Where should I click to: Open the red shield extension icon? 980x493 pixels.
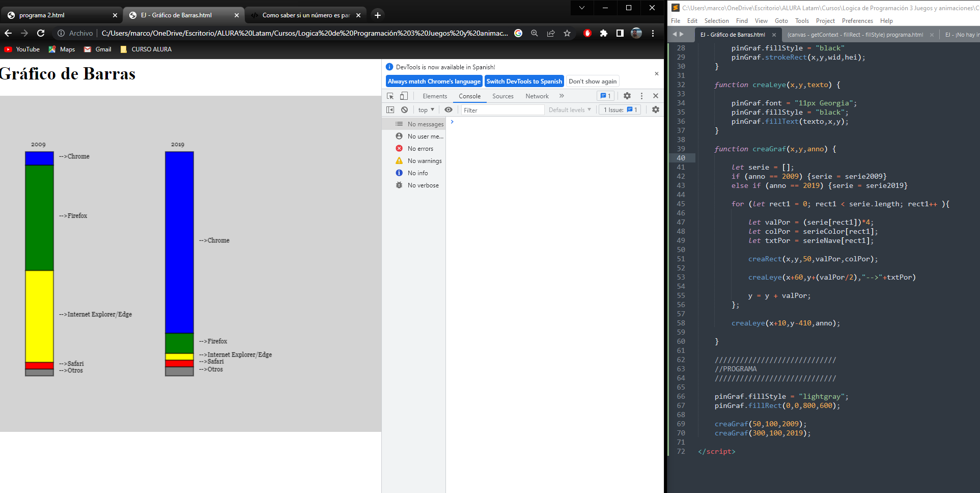[587, 33]
